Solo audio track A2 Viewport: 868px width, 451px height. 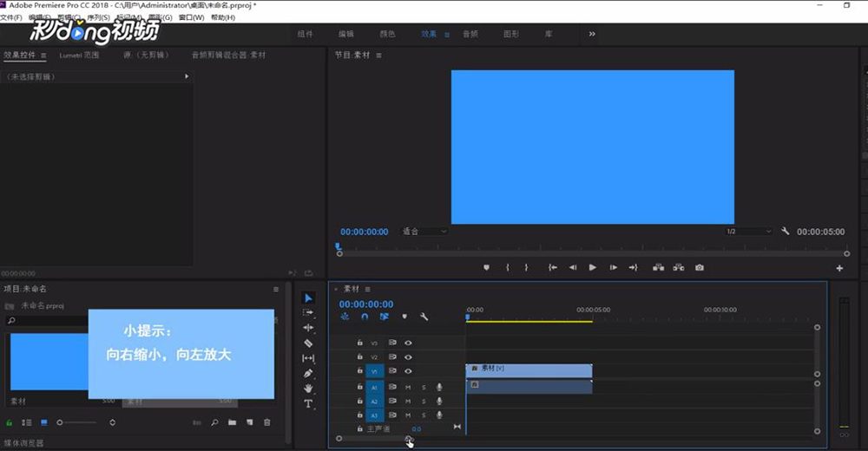pyautogui.click(x=424, y=402)
